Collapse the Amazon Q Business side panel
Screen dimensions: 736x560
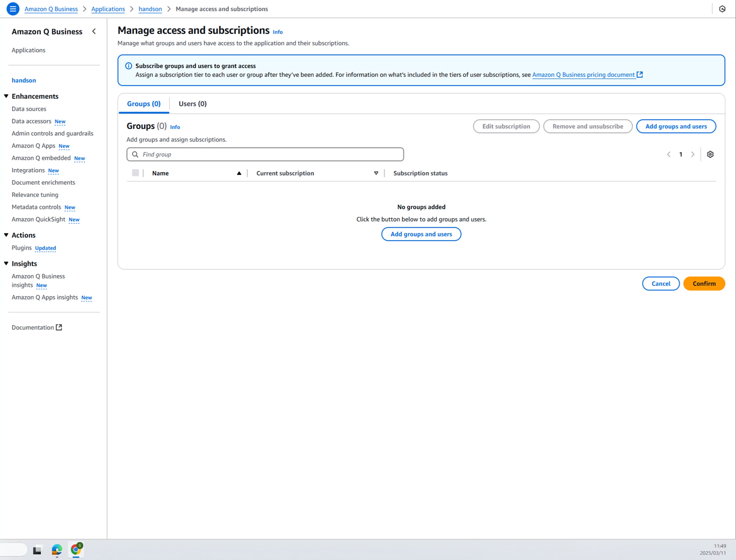[94, 31]
